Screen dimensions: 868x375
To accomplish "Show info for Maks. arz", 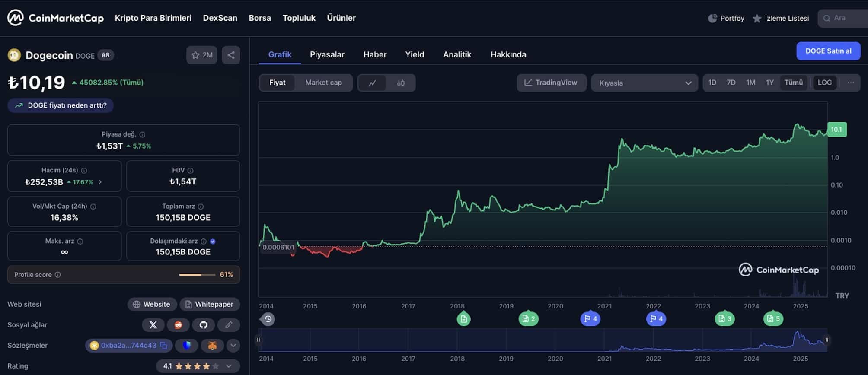I will 80,242.
